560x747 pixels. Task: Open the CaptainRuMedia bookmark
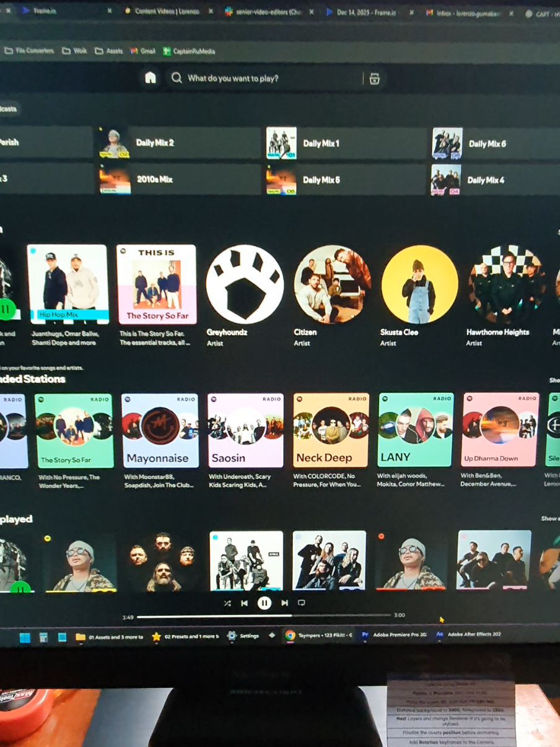(189, 51)
